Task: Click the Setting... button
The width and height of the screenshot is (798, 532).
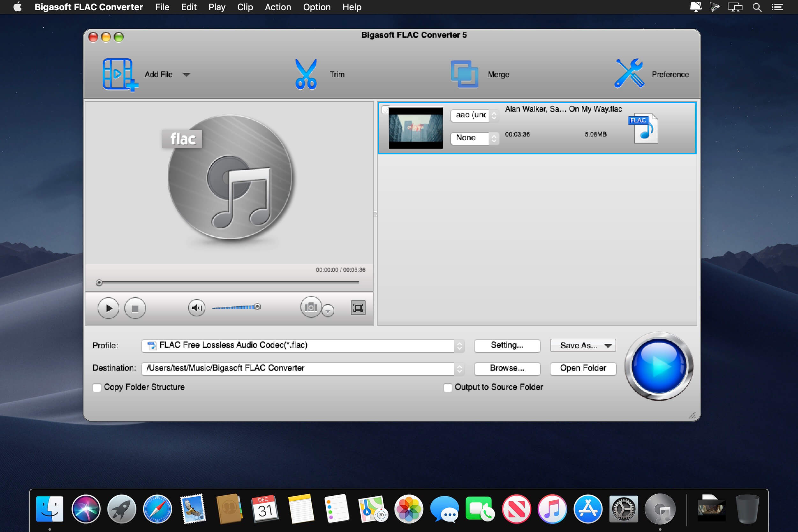Action: click(507, 345)
